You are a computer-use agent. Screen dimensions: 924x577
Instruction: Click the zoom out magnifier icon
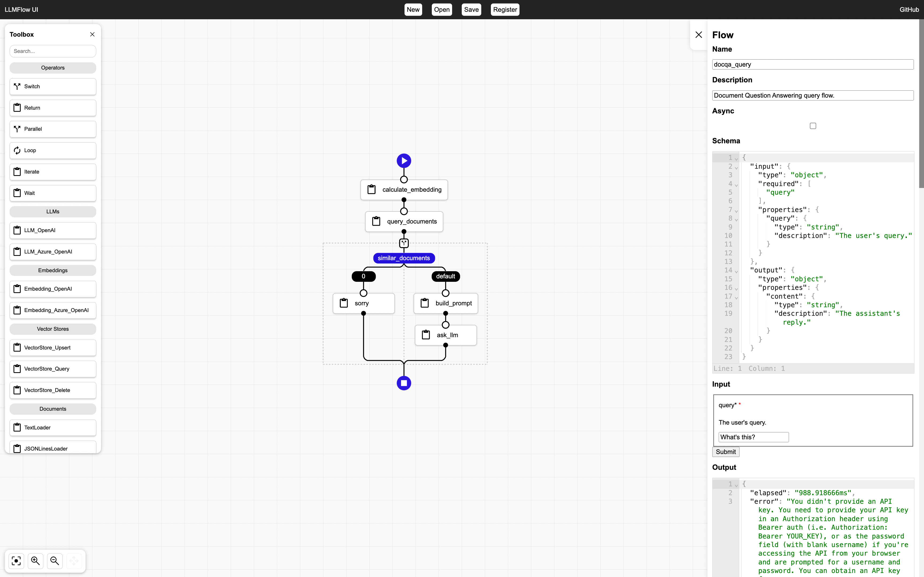pos(55,561)
